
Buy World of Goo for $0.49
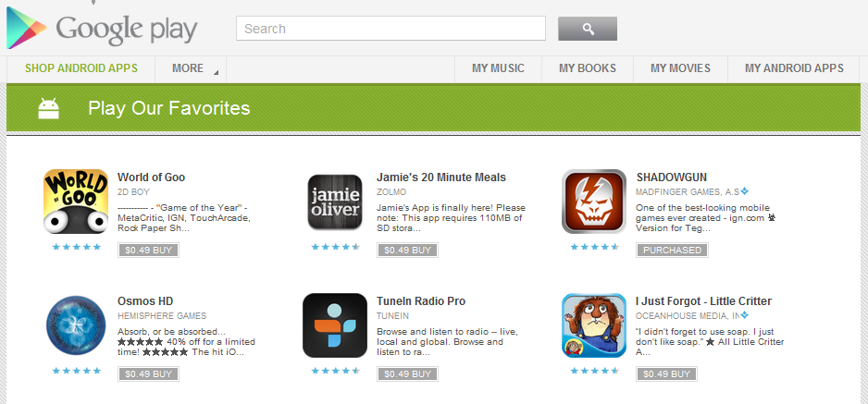[148, 250]
